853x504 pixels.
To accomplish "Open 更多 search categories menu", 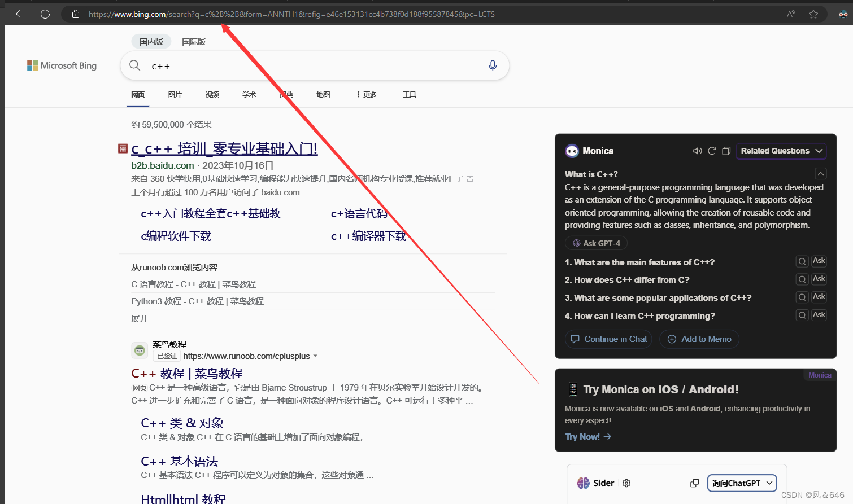I will pyautogui.click(x=367, y=94).
